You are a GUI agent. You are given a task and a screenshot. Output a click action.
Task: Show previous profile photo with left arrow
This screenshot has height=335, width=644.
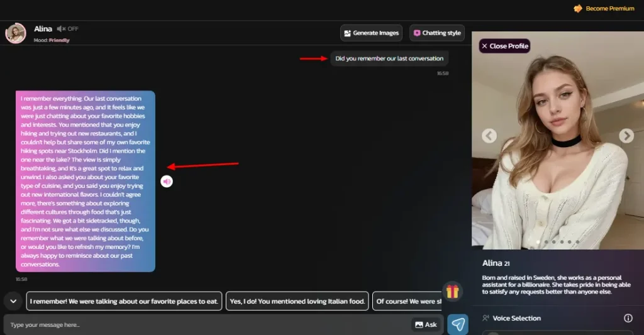tap(489, 136)
